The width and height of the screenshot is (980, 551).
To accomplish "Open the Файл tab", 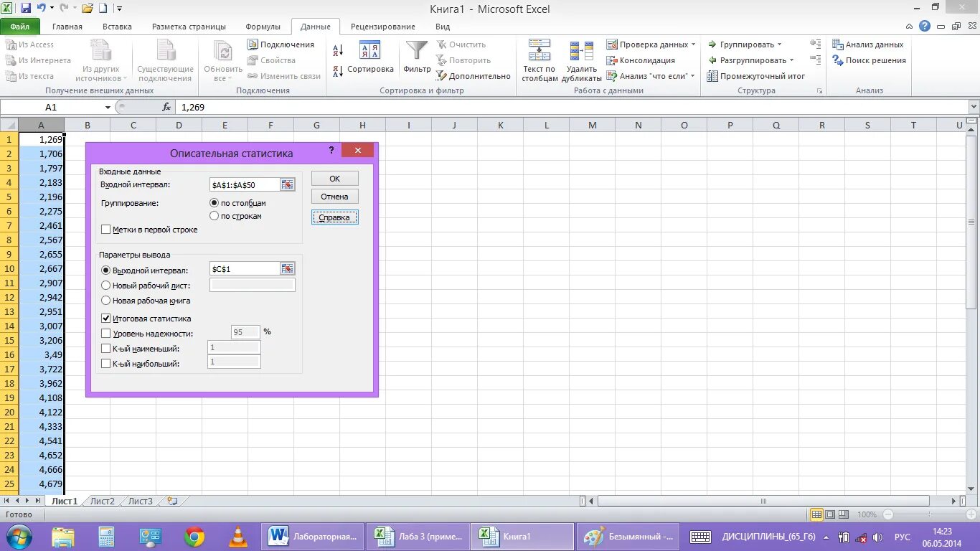I will tap(20, 27).
